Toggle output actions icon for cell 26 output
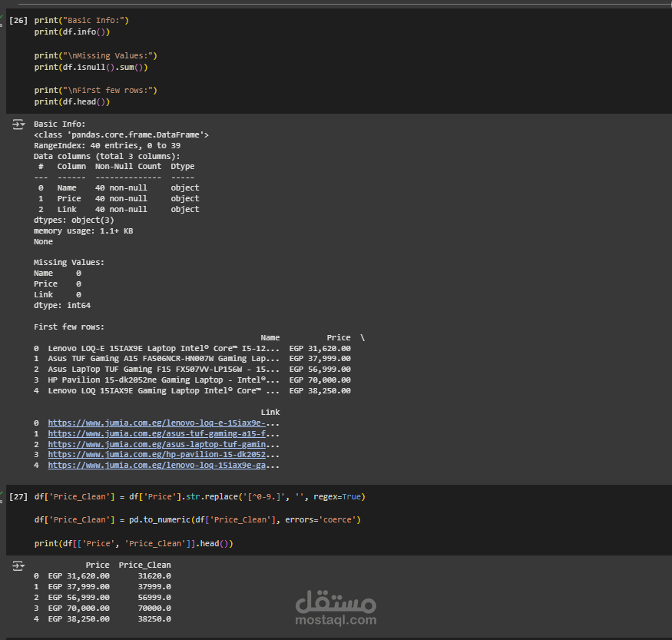672x640 pixels. tap(18, 124)
